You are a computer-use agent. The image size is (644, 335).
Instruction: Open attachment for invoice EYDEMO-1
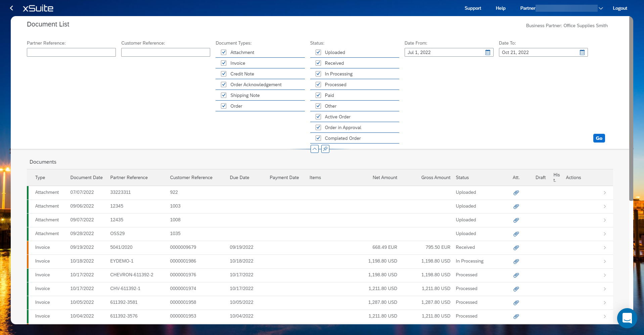point(516,261)
